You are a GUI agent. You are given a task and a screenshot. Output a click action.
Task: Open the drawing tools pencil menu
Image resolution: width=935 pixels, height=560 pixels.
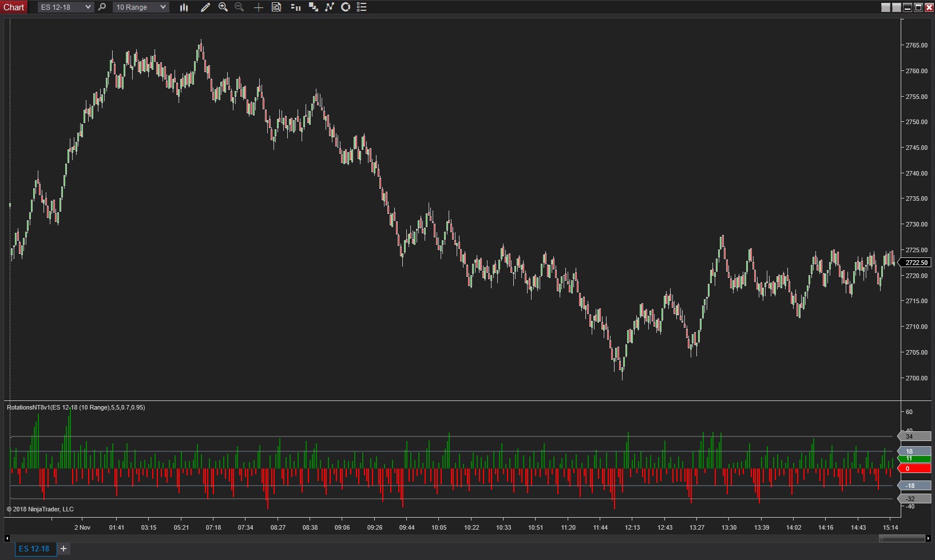point(205,7)
